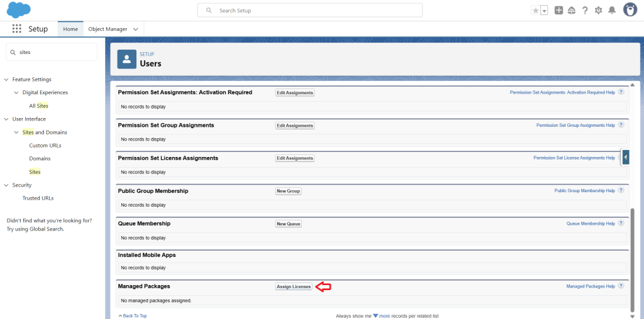Image resolution: width=644 pixels, height=319 pixels.
Task: Collapse the Feature Settings tree section
Action: (6, 80)
